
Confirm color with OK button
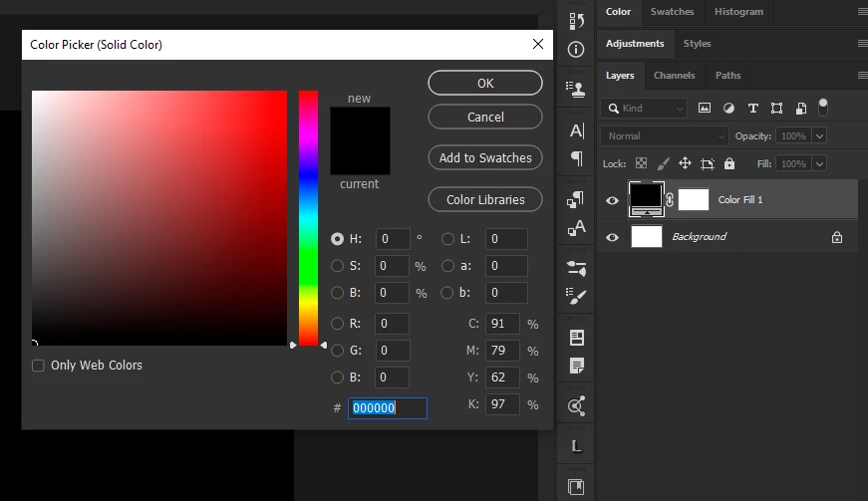coord(485,83)
